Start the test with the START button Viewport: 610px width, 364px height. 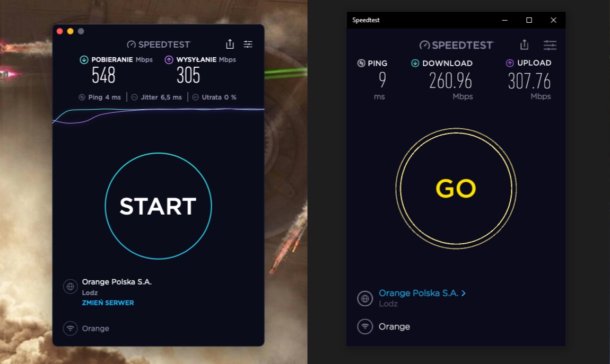159,206
